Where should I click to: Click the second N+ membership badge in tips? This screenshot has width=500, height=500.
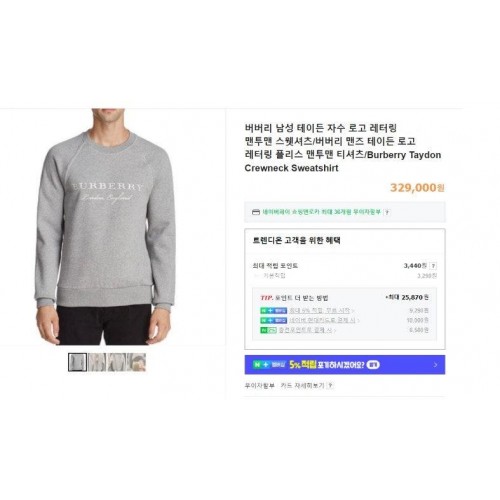point(273,320)
